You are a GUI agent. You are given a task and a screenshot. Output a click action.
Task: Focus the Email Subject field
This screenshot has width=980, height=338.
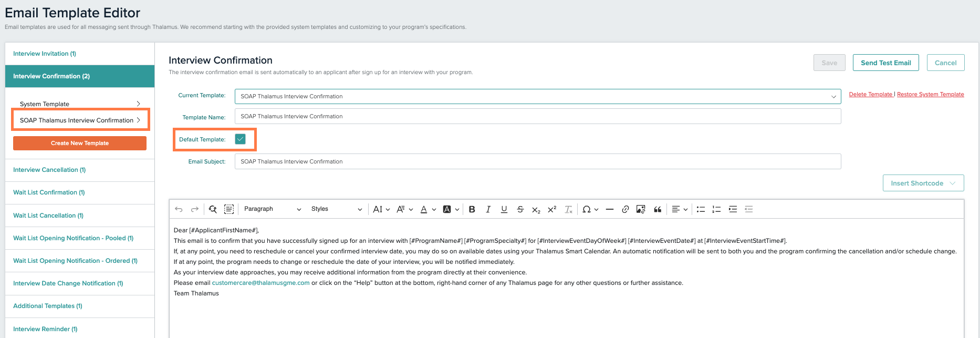(538, 161)
